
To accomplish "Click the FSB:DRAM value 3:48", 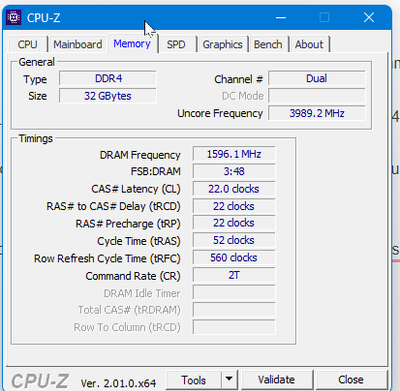I will tap(234, 172).
